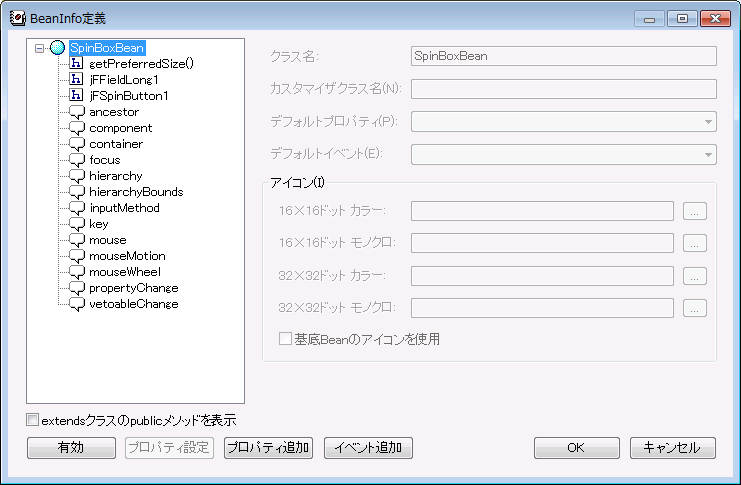Browse for 16×16ドット モノクロ icon file
Image resolution: width=741 pixels, height=485 pixels.
695,243
